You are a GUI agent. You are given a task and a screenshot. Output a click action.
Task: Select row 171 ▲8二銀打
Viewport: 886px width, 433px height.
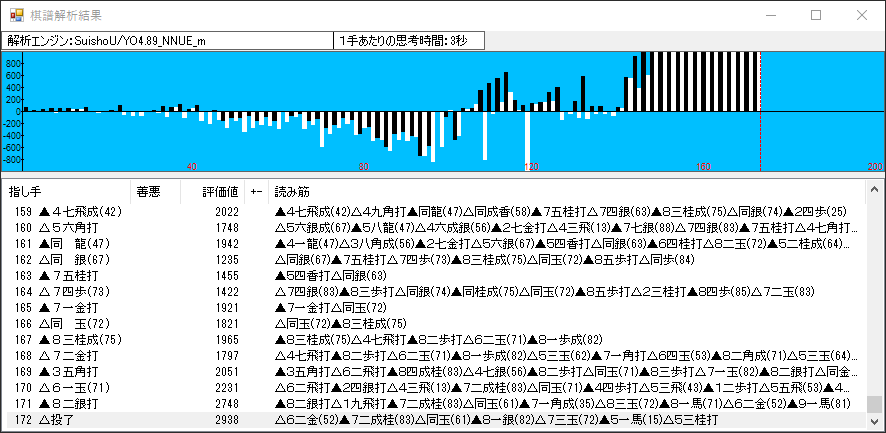point(433,404)
